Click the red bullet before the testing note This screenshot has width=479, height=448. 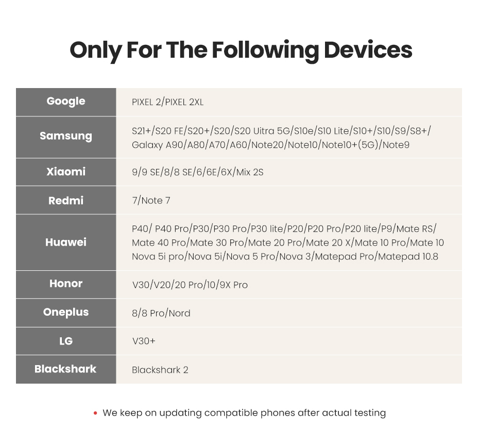[95, 413]
